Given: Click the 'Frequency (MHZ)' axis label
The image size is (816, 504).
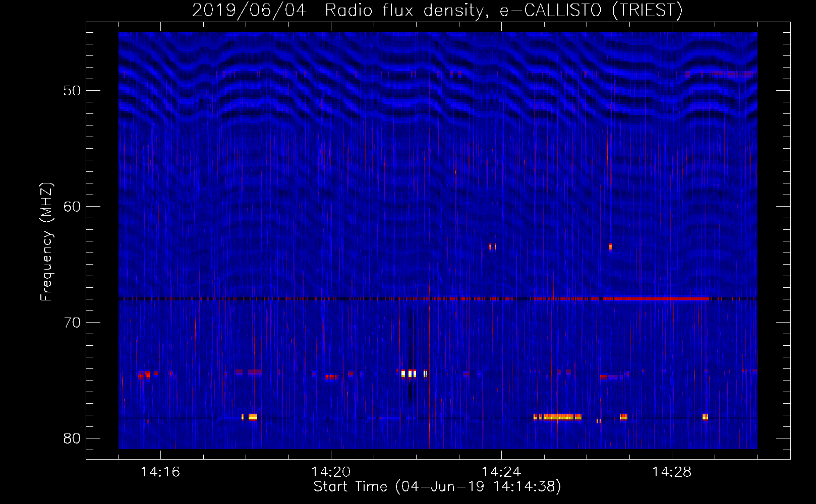Looking at the screenshot, I should pyautogui.click(x=46, y=242).
